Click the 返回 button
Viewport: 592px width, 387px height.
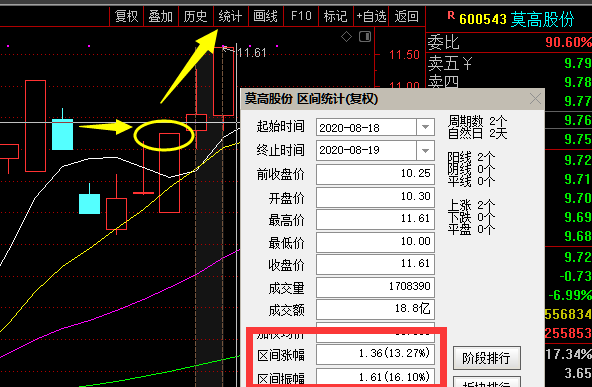407,16
